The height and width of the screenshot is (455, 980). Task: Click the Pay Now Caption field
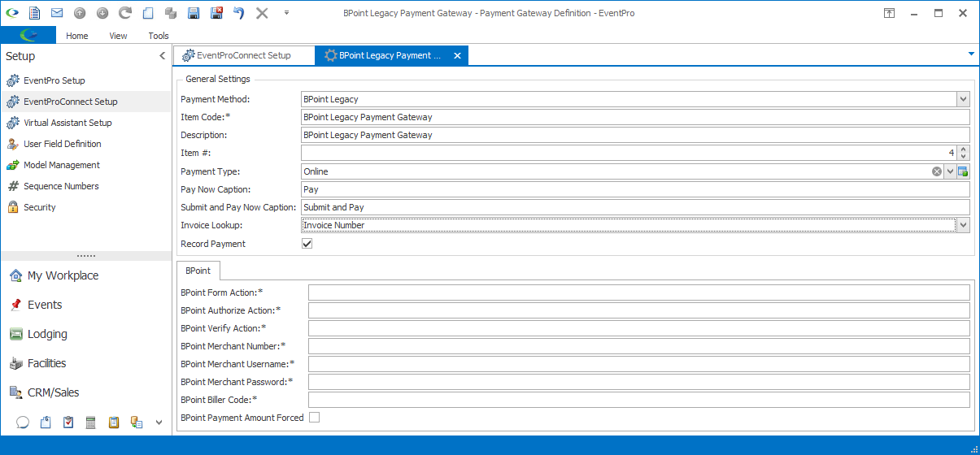(635, 189)
